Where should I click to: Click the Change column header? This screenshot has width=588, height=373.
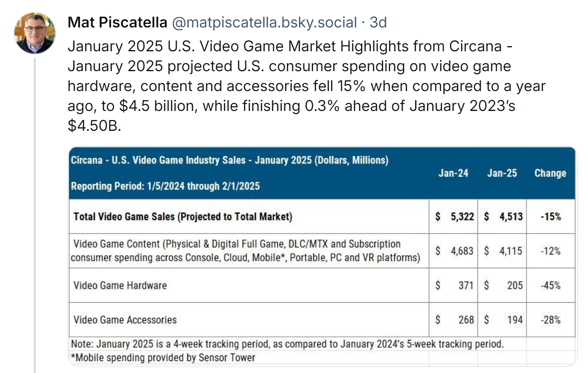[550, 173]
